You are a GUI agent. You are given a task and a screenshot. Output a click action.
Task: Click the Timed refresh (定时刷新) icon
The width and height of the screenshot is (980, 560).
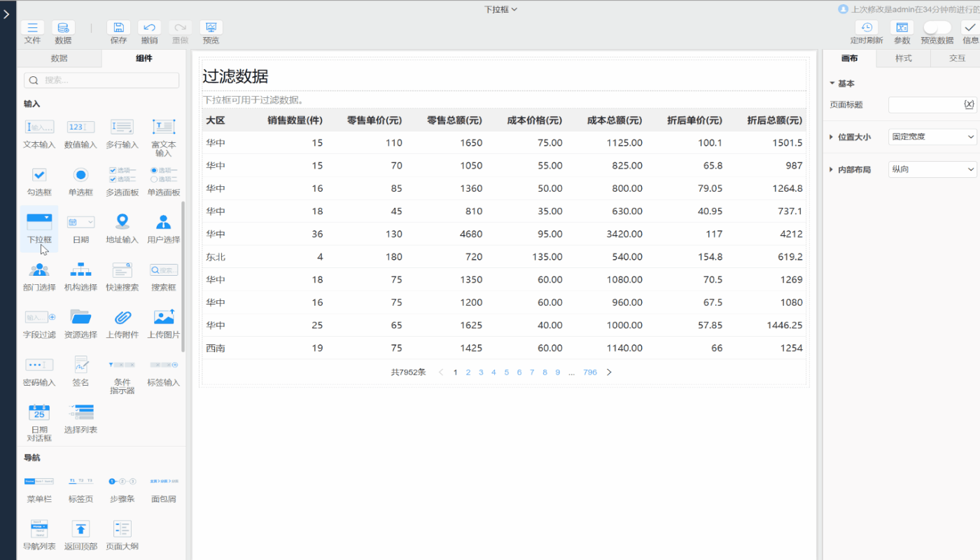tap(867, 28)
